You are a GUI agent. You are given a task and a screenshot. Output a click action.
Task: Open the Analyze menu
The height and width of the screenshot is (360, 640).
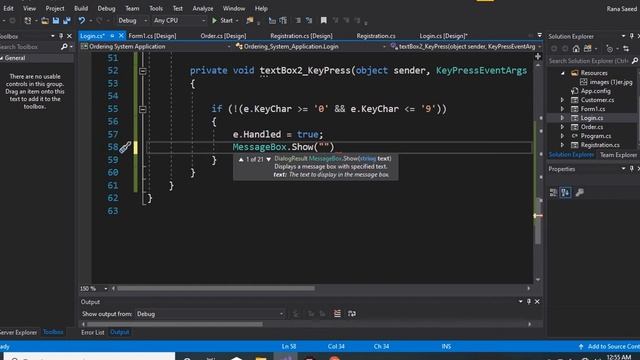203,8
